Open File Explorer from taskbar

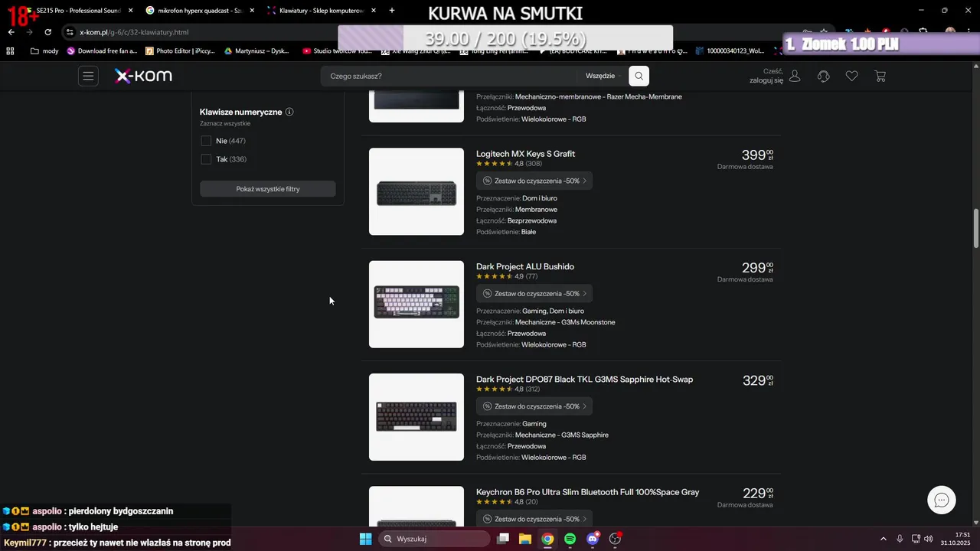tap(525, 539)
